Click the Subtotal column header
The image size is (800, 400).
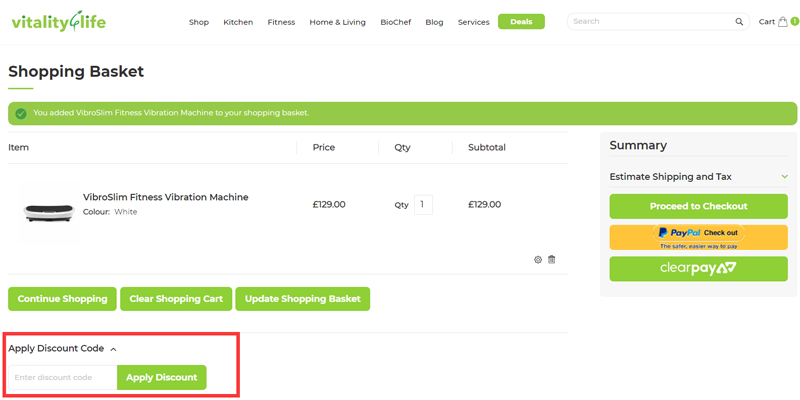(x=487, y=147)
